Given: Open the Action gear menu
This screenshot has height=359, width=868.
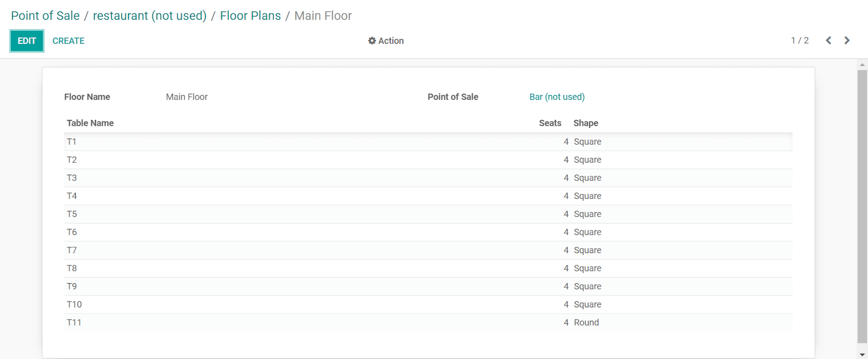Looking at the screenshot, I should point(386,41).
